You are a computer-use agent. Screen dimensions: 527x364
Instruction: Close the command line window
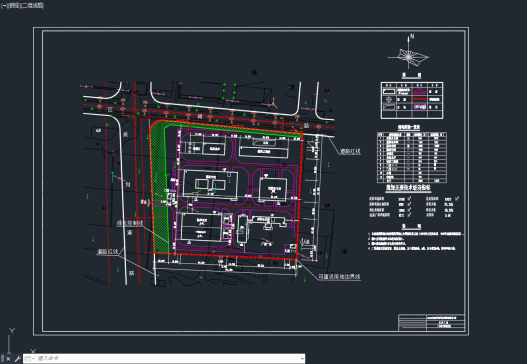pyautogui.click(x=8, y=359)
